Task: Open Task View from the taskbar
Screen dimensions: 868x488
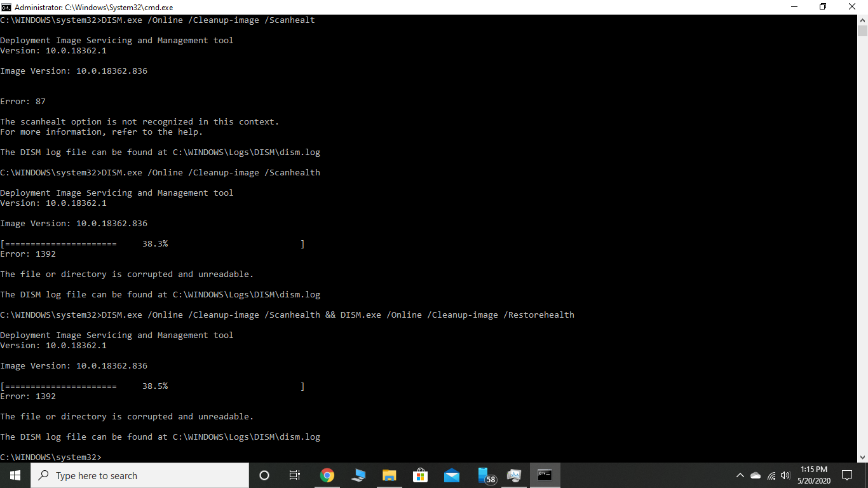Action: 295,475
